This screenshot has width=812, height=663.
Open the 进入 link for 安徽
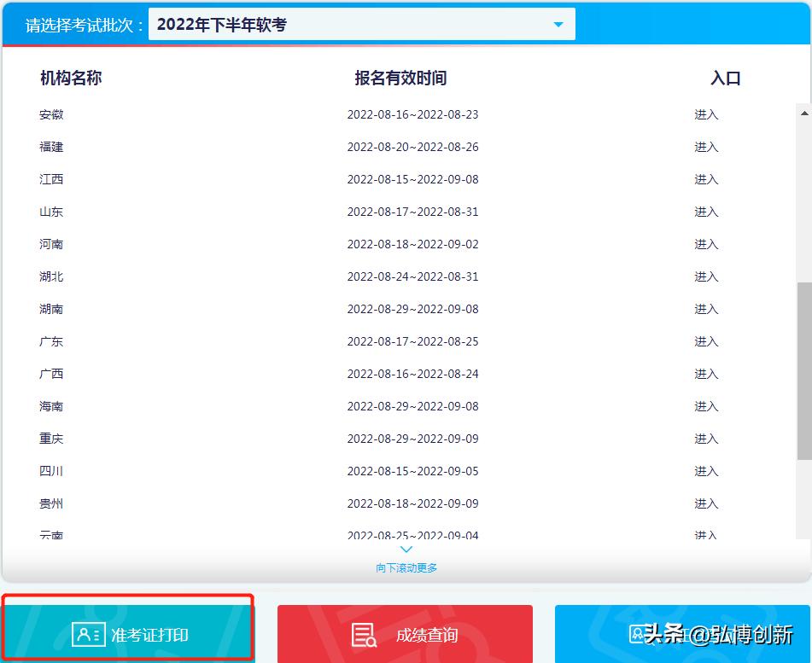pos(706,114)
